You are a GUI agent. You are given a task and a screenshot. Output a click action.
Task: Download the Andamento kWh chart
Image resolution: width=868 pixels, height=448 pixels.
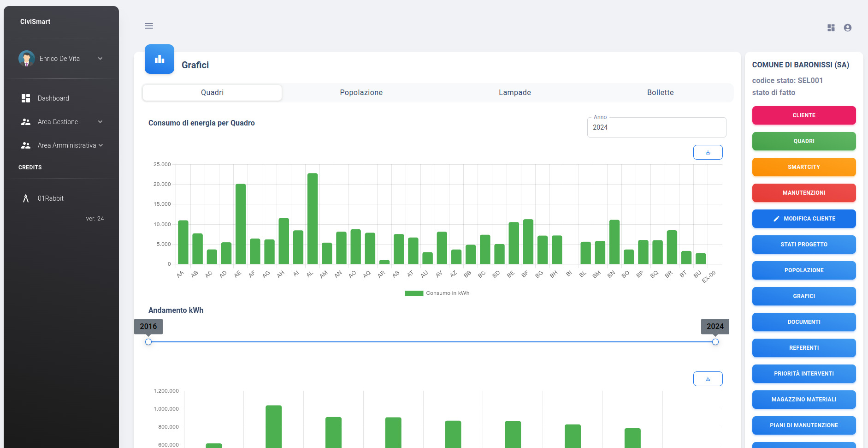click(x=708, y=379)
